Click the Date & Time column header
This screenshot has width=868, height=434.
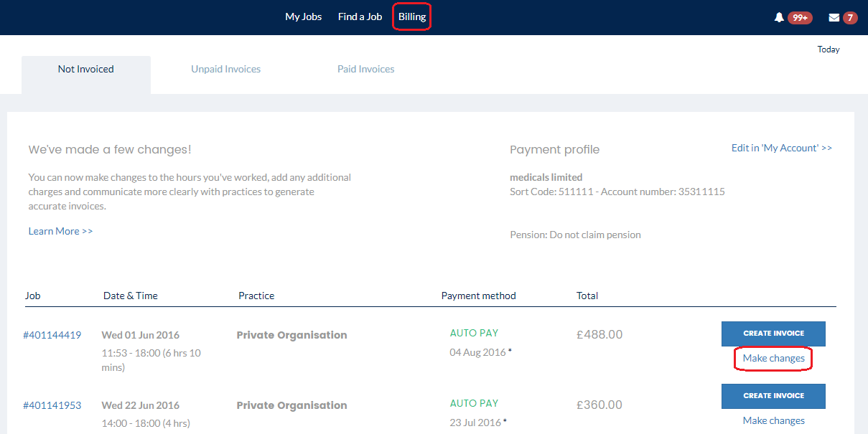pyautogui.click(x=131, y=296)
